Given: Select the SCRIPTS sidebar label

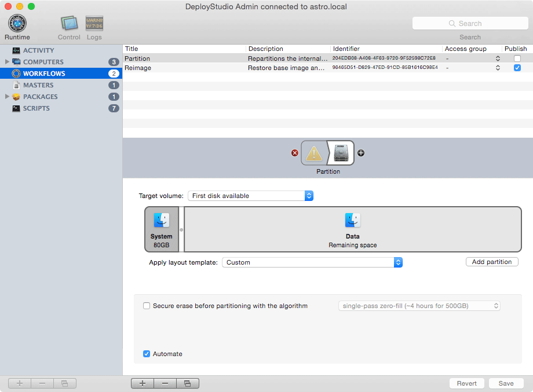Looking at the screenshot, I should click(x=36, y=108).
